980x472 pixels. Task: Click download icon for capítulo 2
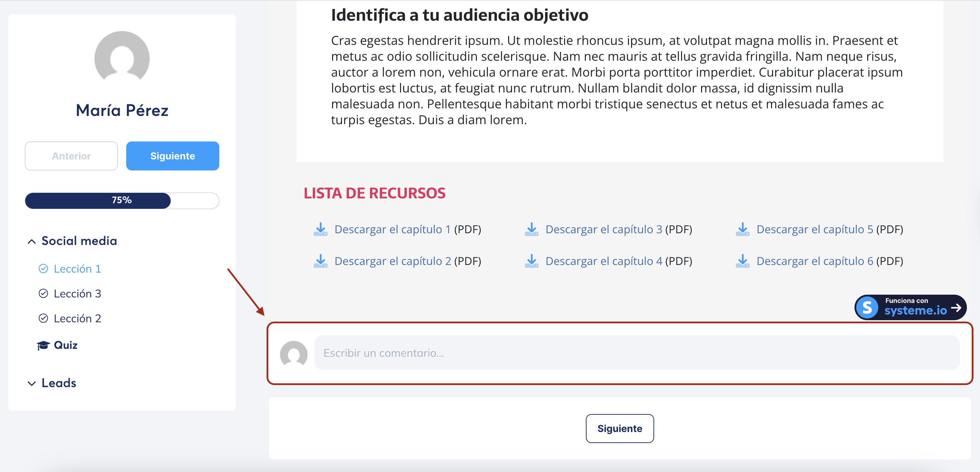tap(320, 261)
